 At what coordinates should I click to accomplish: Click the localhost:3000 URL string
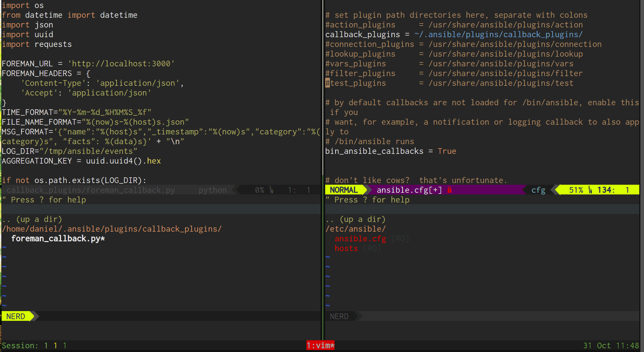tap(121, 64)
